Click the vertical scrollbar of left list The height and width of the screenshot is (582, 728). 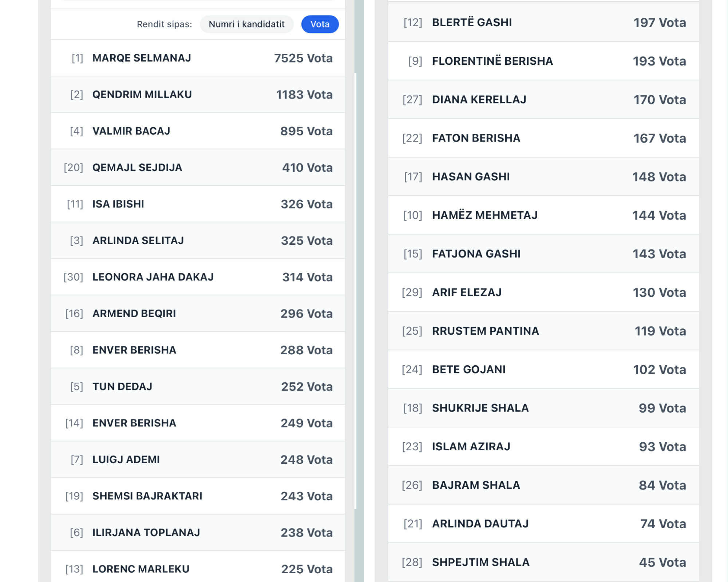356,291
